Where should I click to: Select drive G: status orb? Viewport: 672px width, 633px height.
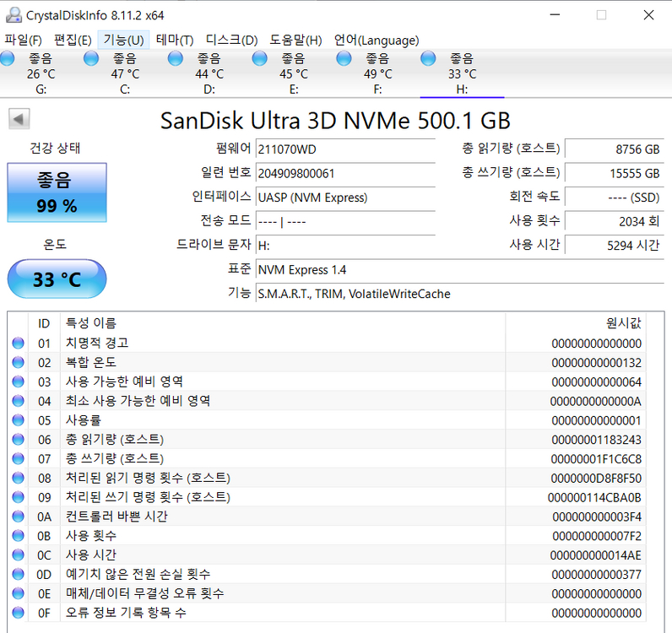(x=8, y=58)
